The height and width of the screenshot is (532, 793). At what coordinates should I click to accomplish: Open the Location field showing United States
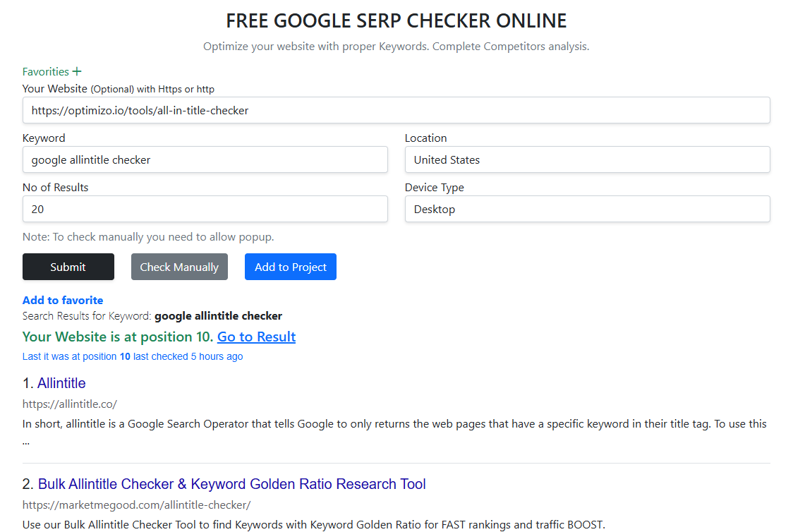pos(587,160)
